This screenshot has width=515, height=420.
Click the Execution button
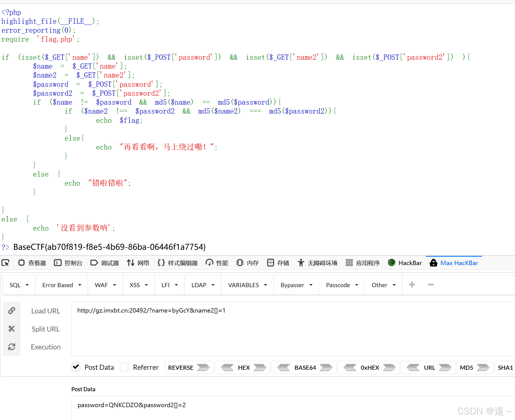(x=45, y=347)
